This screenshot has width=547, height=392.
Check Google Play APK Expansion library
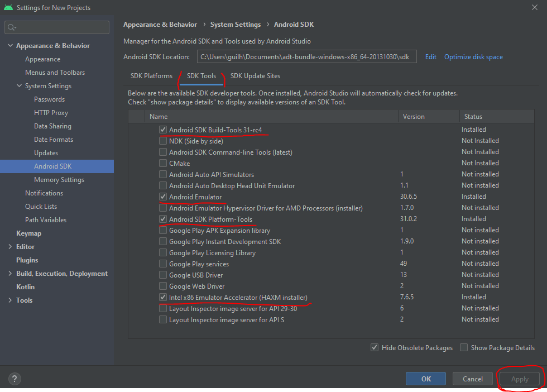163,231
